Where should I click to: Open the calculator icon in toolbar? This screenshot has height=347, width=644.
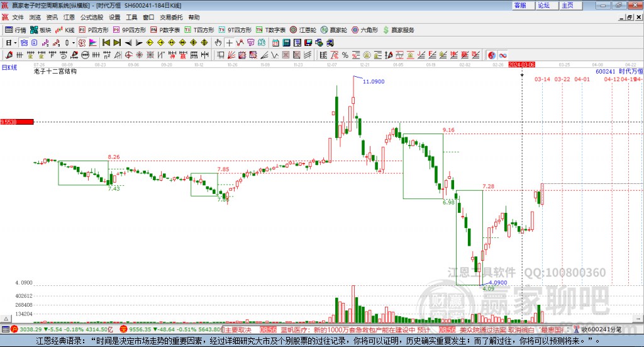[x=286, y=43]
